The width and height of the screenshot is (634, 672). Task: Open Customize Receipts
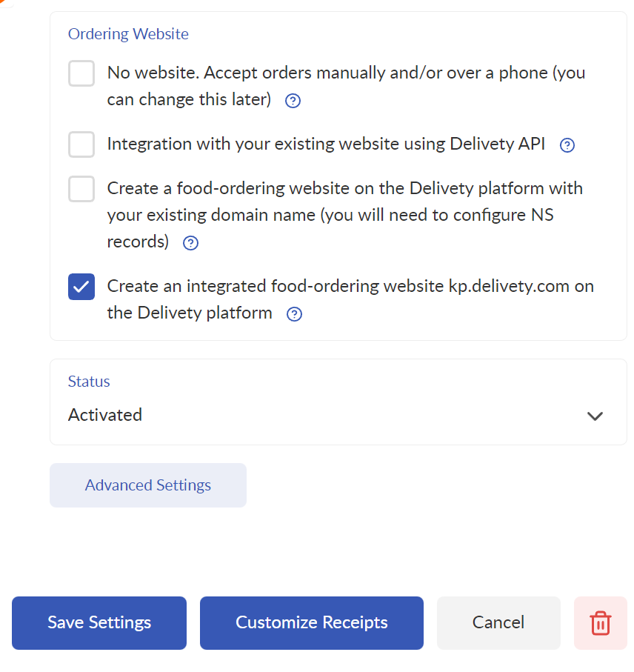pyautogui.click(x=311, y=622)
